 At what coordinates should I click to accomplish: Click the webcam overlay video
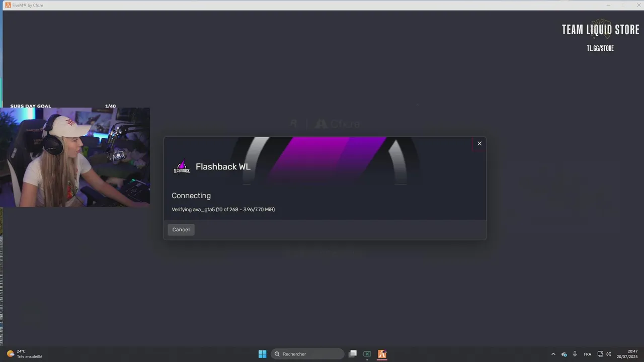[x=75, y=158]
